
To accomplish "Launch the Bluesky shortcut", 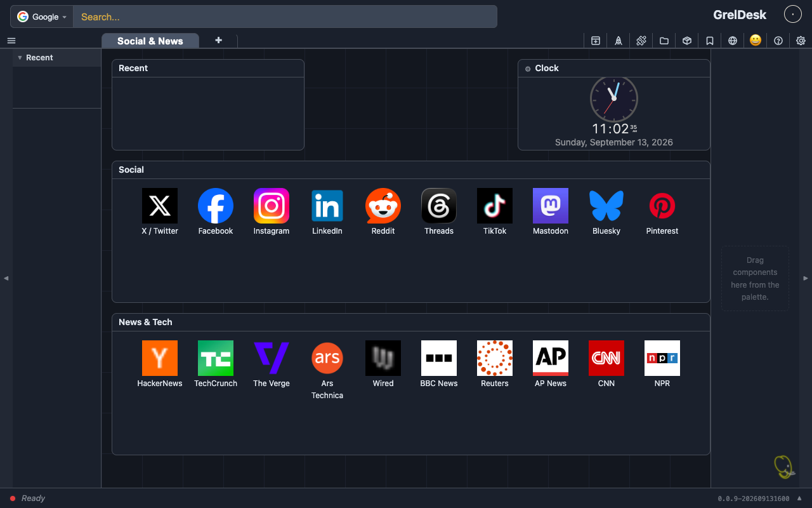I will coord(606,212).
